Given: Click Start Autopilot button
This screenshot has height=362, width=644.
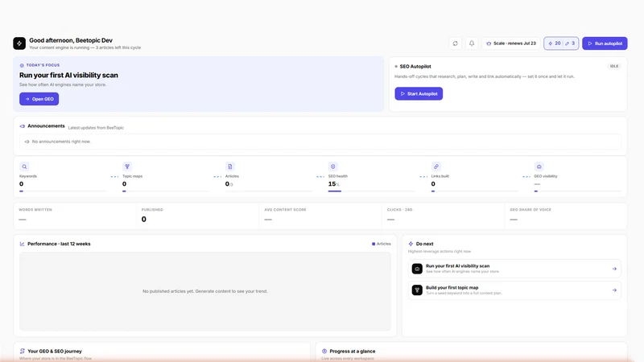Looking at the screenshot, I should 419,93.
